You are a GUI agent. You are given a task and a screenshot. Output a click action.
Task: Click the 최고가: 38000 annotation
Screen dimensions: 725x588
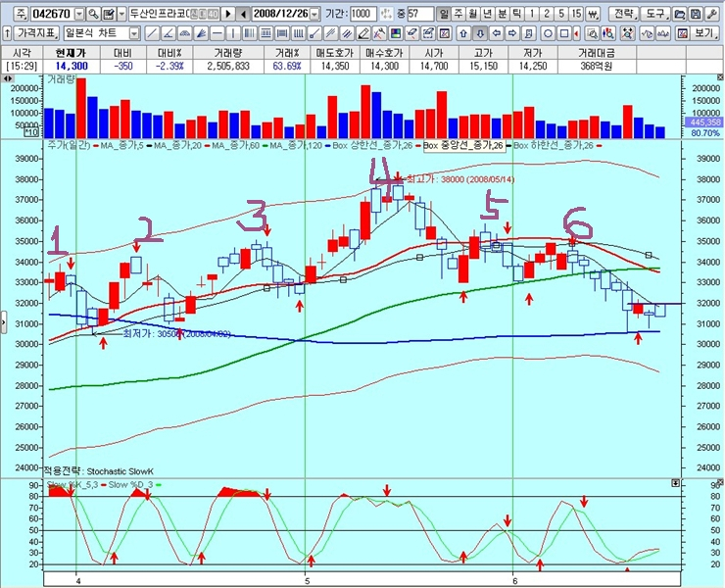click(x=459, y=179)
